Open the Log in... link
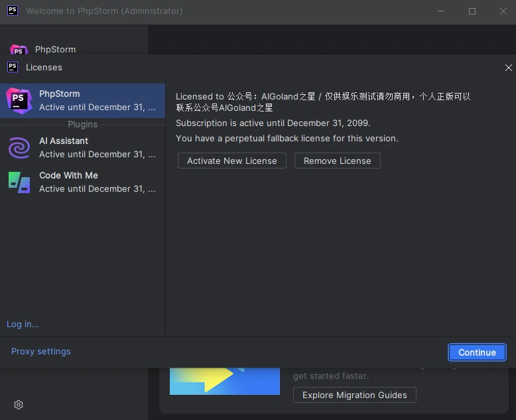Image resolution: width=516 pixels, height=420 pixels. 23,324
